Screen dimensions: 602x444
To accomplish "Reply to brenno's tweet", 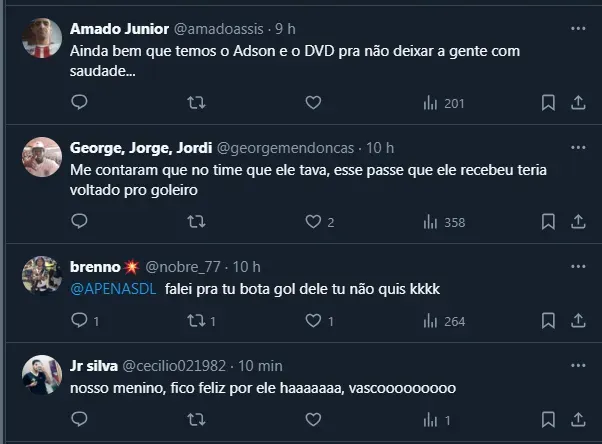I will (80, 321).
